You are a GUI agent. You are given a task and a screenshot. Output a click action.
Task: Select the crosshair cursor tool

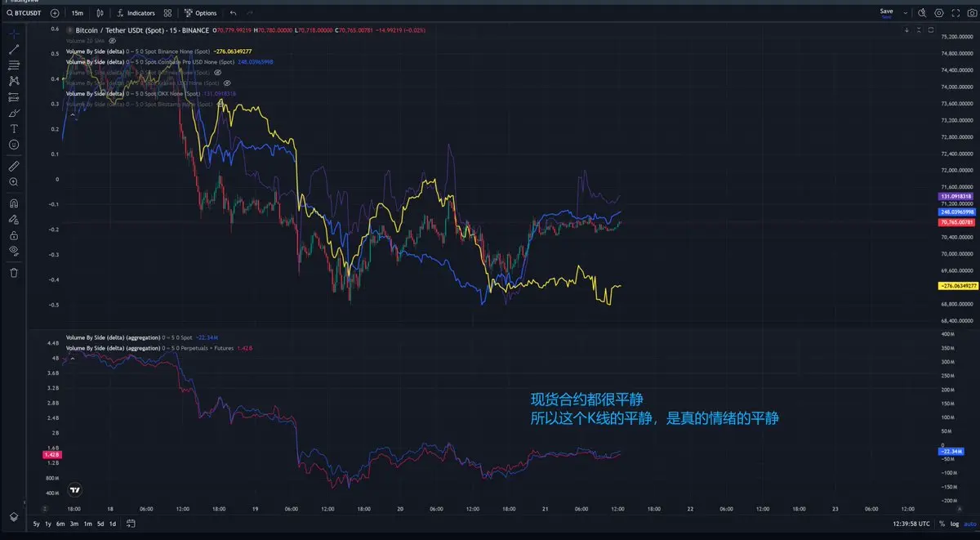[14, 34]
